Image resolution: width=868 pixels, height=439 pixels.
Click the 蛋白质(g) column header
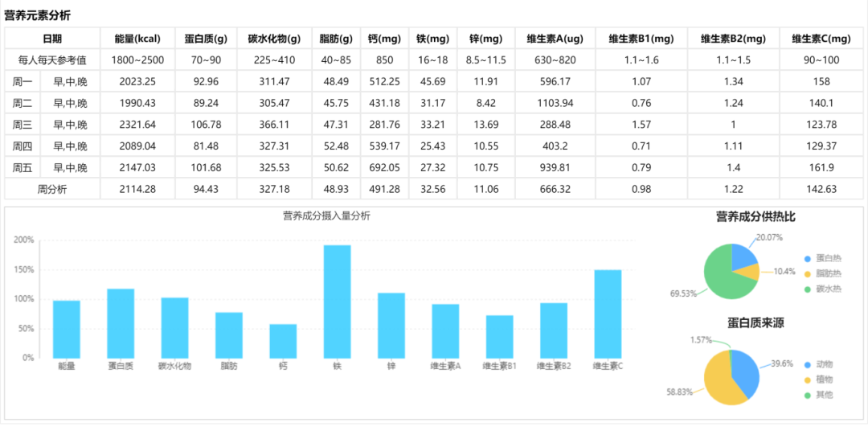pos(206,39)
